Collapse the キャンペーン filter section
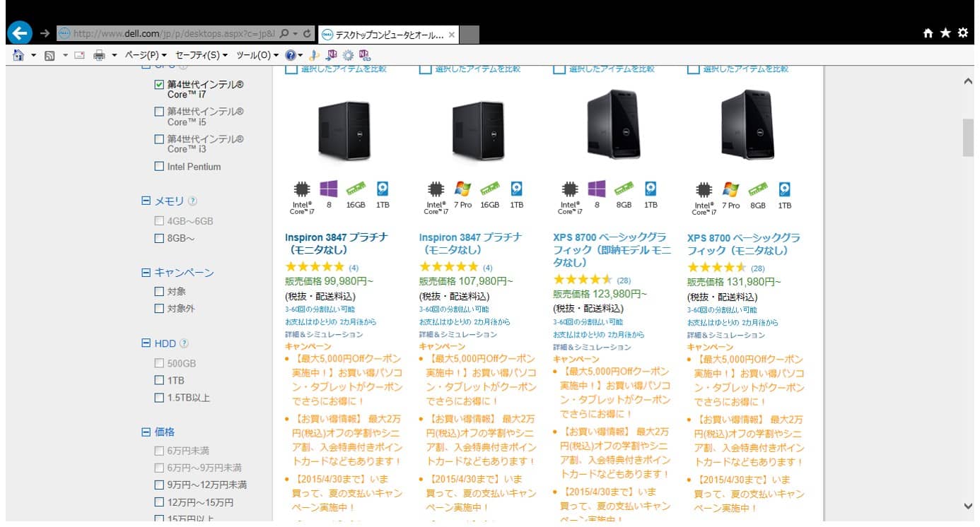 (146, 273)
